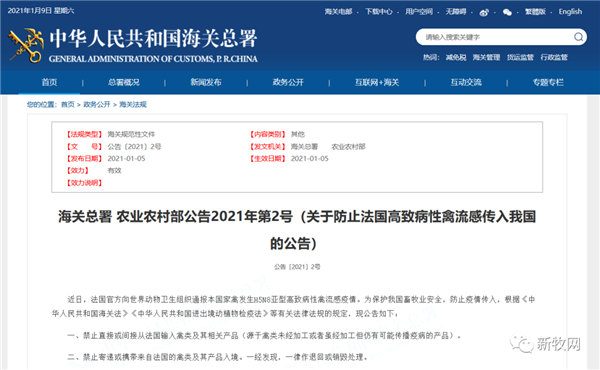Viewport: 600px width, 370px height.
Task: Go to 互联网+海关 section
Action: (377, 82)
